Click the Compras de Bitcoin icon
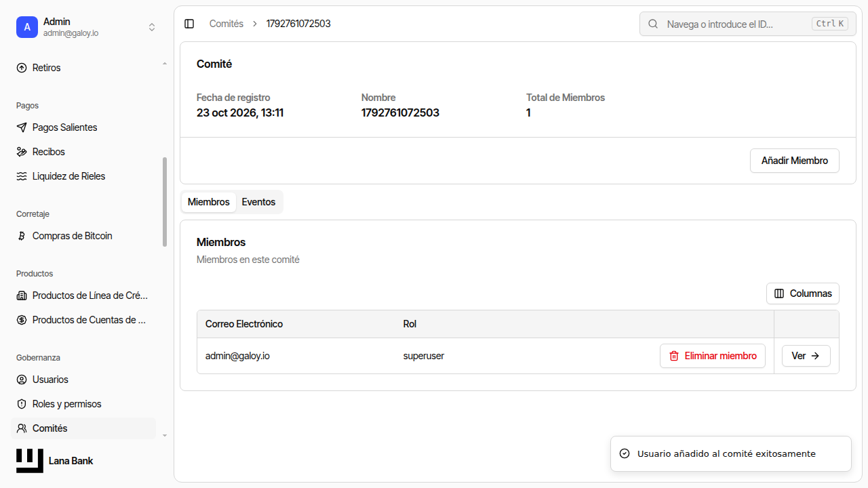This screenshot has width=868, height=488. [x=22, y=236]
